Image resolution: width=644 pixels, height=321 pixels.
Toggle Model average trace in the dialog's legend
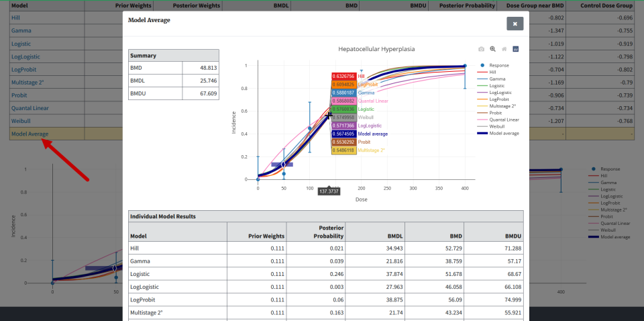tap(504, 133)
